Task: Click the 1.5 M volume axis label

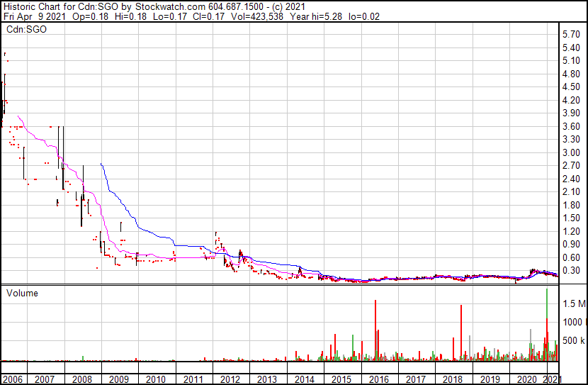Action: [574, 303]
